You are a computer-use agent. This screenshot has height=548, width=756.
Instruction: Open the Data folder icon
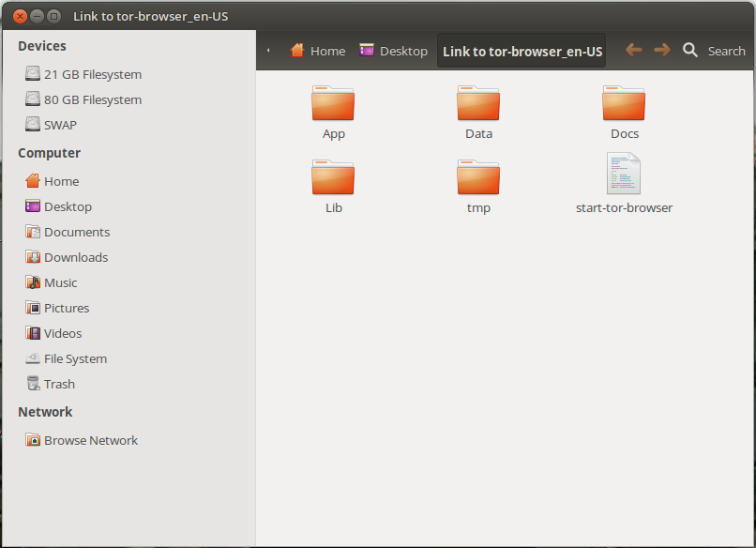pos(478,103)
